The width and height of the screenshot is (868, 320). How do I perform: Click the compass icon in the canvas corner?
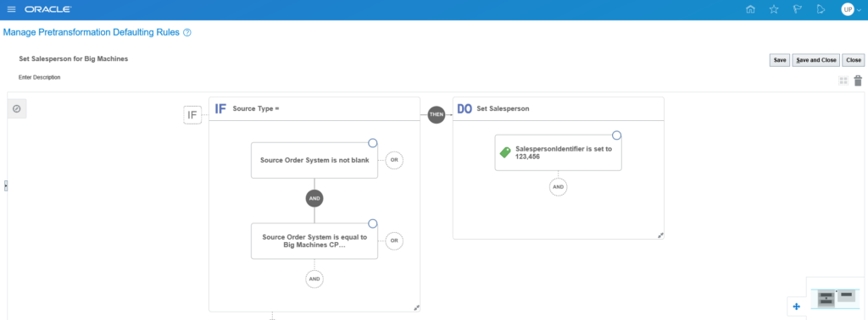coord(17,108)
